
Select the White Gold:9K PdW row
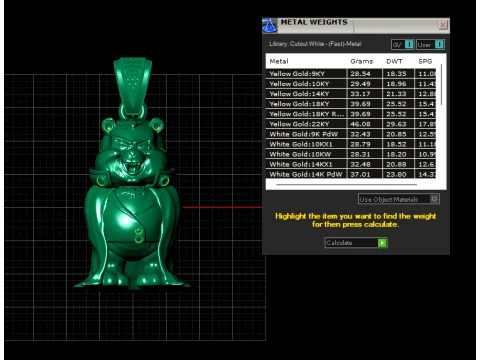351,134
